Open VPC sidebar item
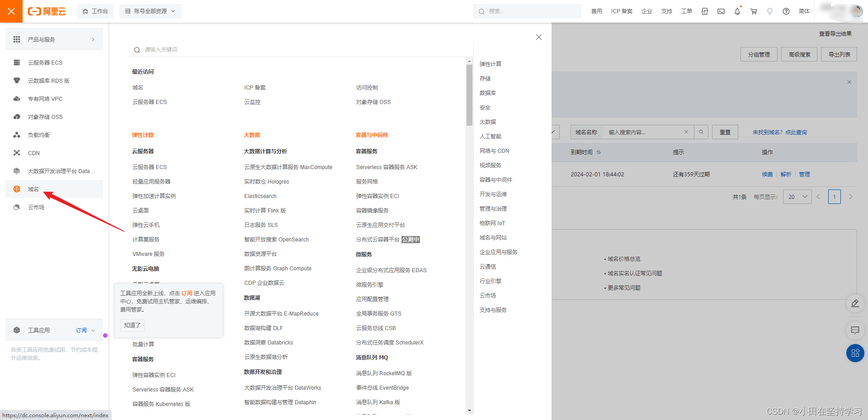Viewport: 868px width, 420px height. 54,99
